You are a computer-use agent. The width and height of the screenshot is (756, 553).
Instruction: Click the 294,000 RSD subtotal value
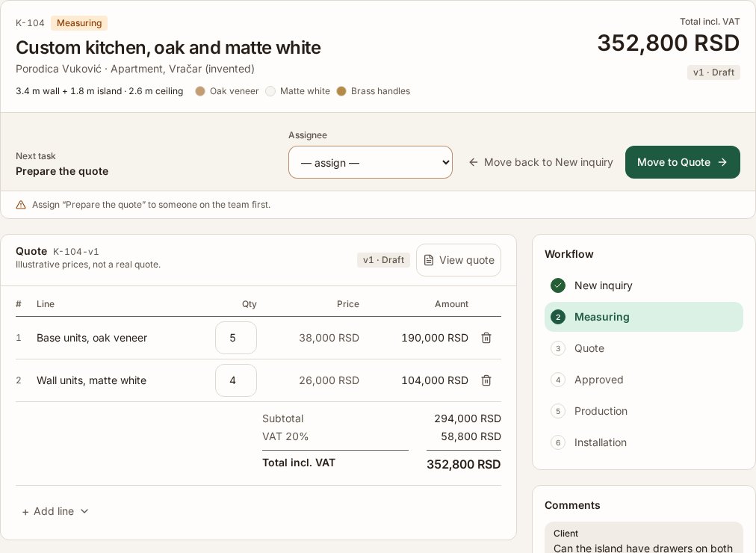click(x=467, y=418)
